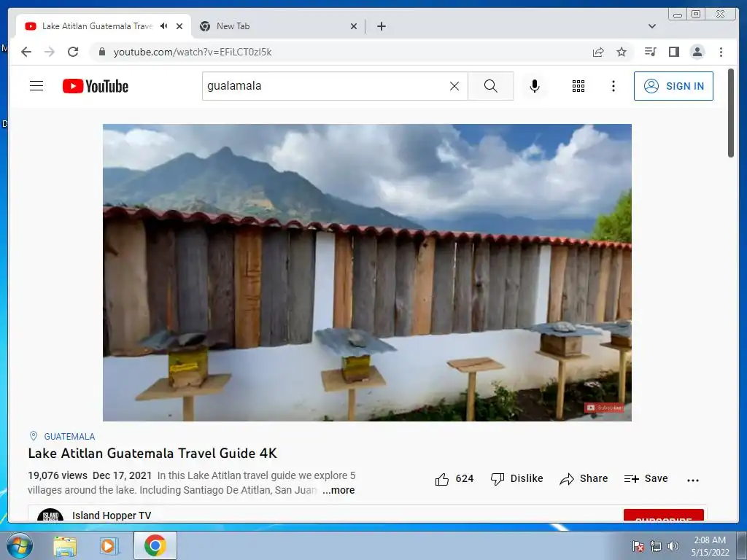Toggle Chrome side panel
This screenshot has width=747, height=560.
pyautogui.click(x=673, y=52)
